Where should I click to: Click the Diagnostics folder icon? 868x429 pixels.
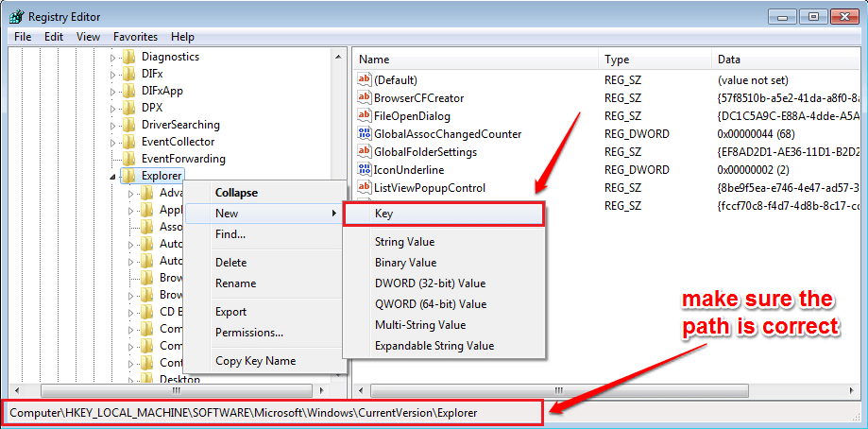point(128,57)
